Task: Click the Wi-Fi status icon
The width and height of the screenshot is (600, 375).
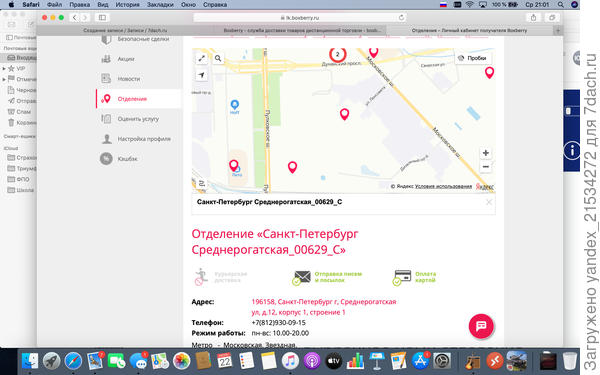Action: [470, 5]
